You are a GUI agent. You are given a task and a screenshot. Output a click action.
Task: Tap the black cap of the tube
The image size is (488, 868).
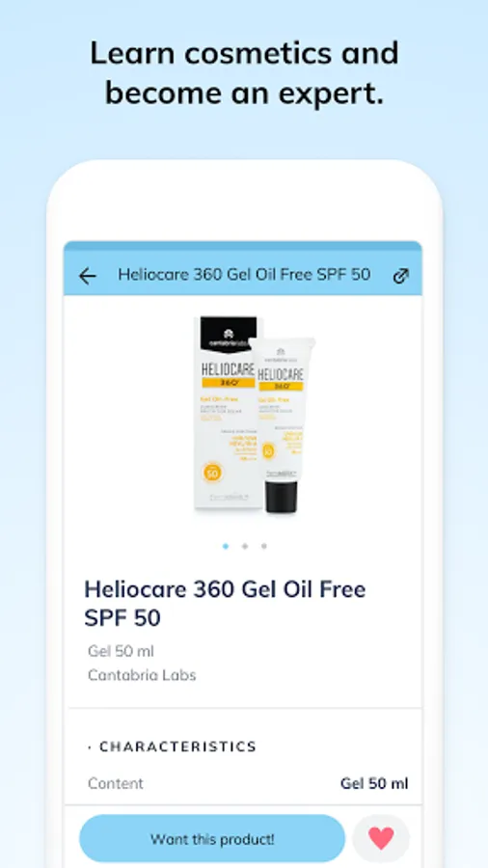281,497
